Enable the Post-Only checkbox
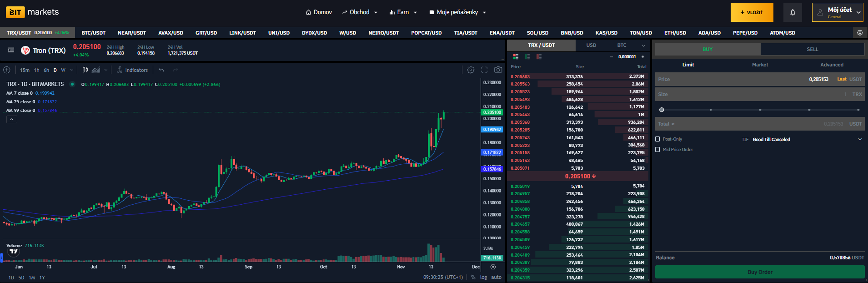This screenshot has height=283, width=868. (657, 139)
